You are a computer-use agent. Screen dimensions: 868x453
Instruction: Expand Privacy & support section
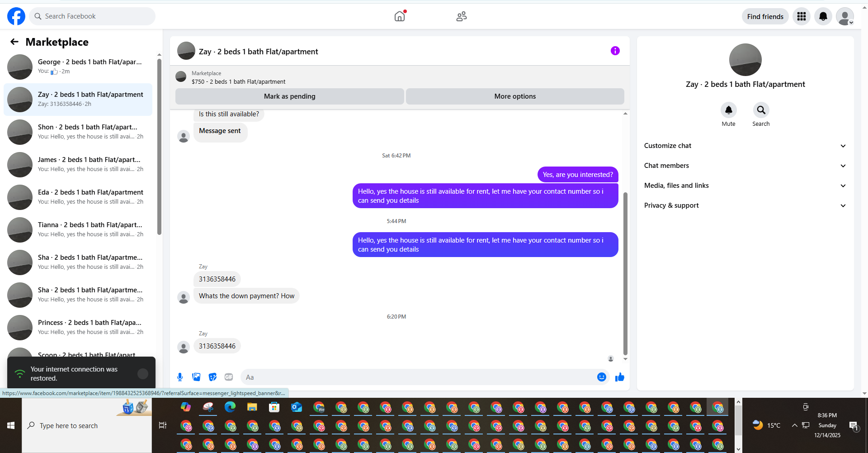pyautogui.click(x=745, y=205)
